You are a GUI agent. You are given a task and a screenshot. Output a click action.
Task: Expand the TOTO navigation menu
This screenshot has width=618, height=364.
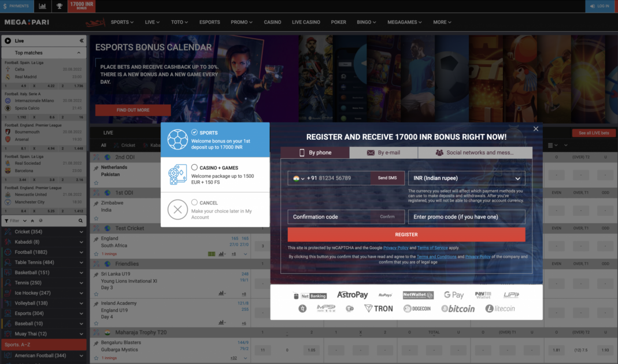(x=179, y=22)
